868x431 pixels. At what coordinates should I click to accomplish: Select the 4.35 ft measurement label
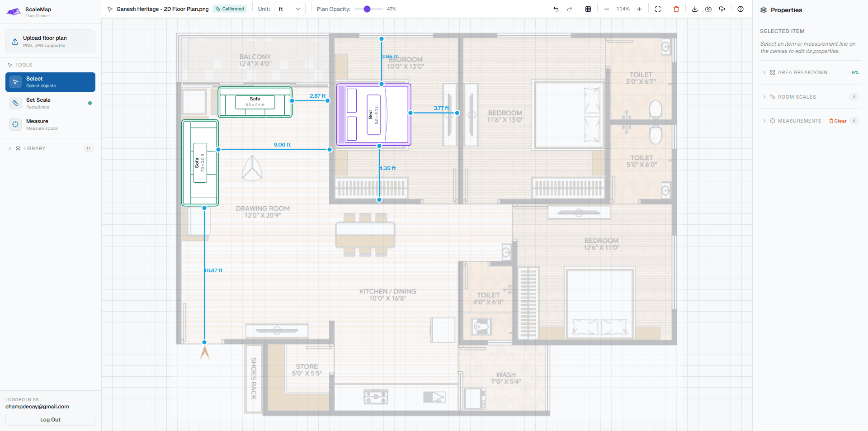(388, 168)
